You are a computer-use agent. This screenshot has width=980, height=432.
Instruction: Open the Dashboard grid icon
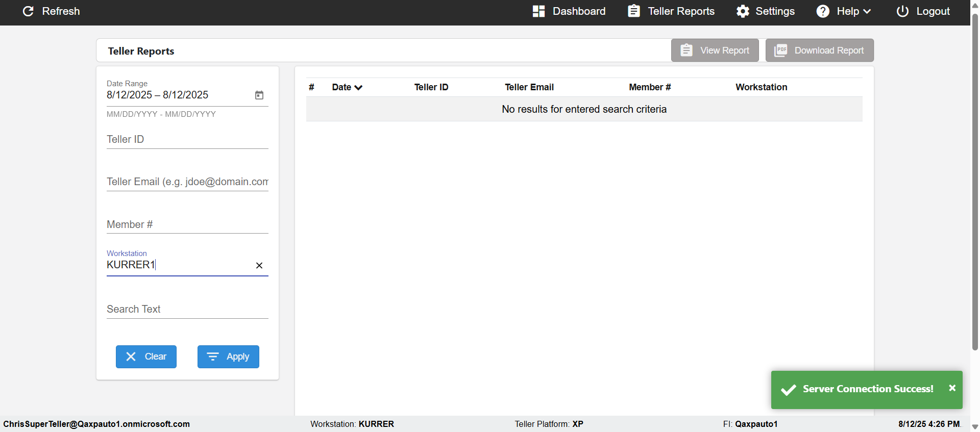pos(538,11)
